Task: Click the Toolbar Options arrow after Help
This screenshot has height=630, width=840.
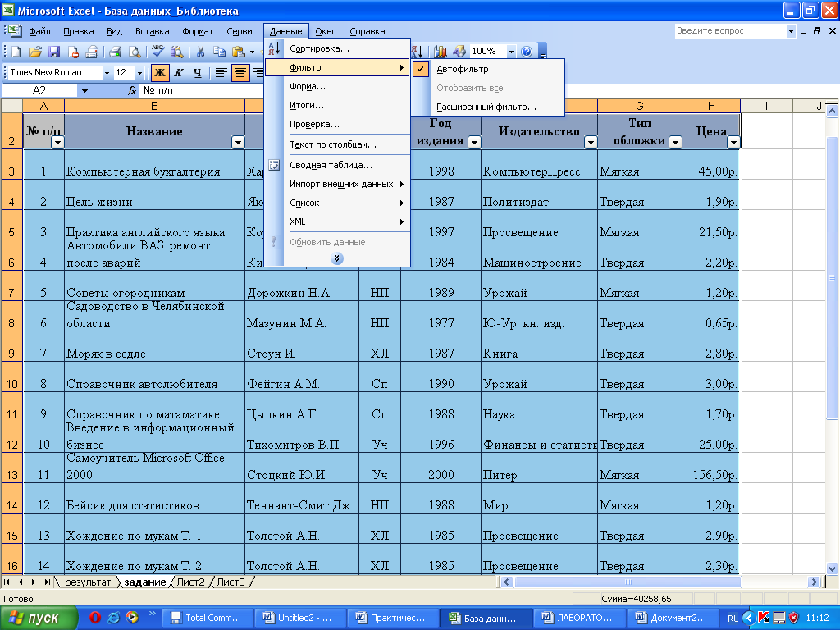Action: click(543, 52)
